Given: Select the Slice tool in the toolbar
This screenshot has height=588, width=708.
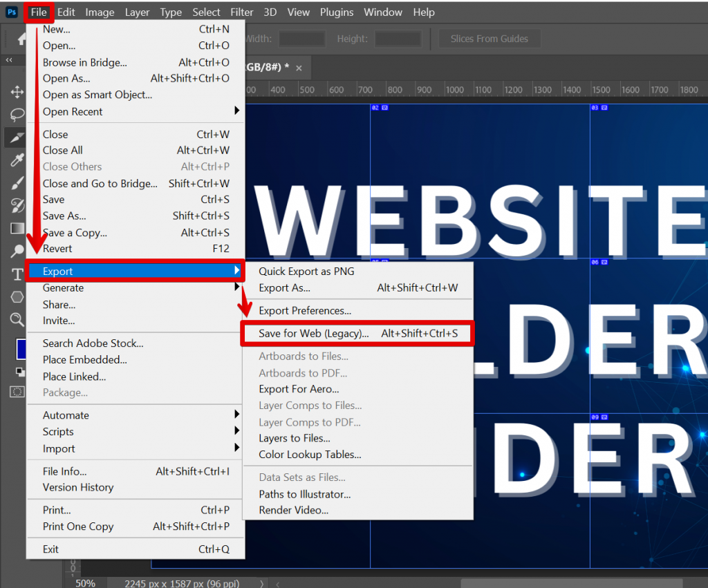Looking at the screenshot, I should click(x=15, y=137).
